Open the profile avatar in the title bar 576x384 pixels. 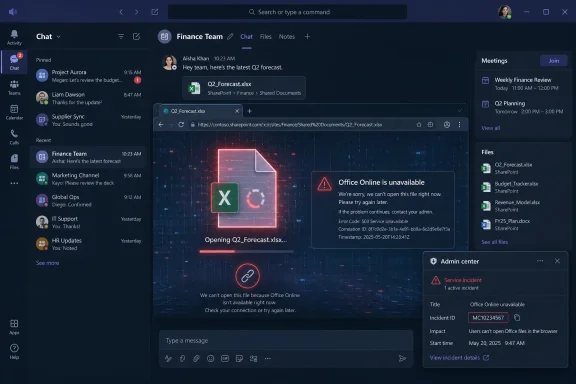(505, 12)
